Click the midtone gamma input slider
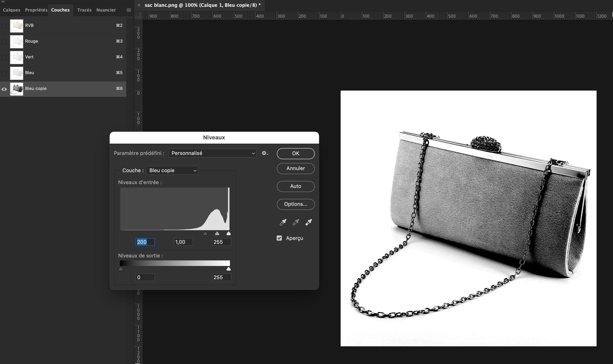The image size is (613, 364). tap(217, 233)
